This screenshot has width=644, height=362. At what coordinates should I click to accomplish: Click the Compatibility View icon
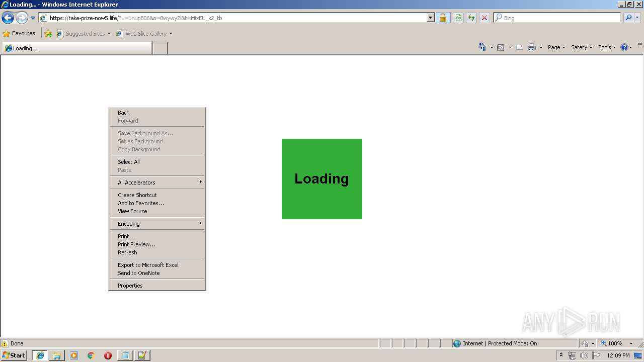point(458,18)
